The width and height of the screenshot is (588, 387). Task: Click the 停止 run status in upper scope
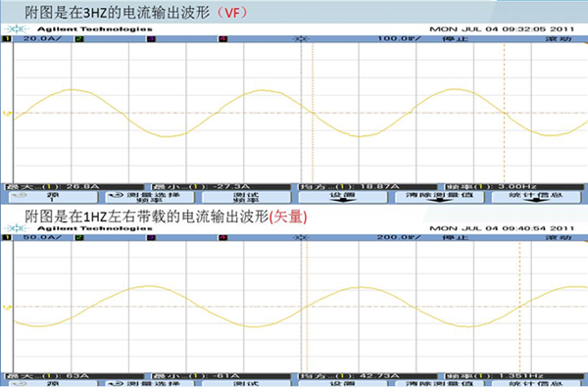(456, 38)
